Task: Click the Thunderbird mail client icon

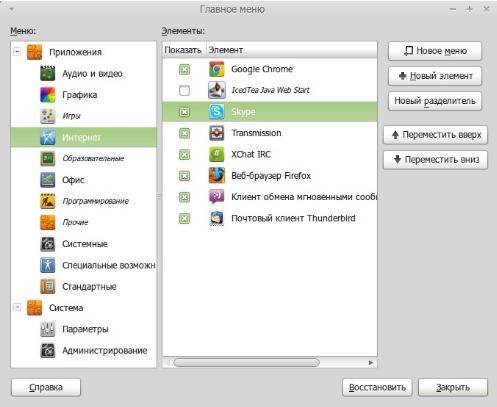Action: [217, 218]
